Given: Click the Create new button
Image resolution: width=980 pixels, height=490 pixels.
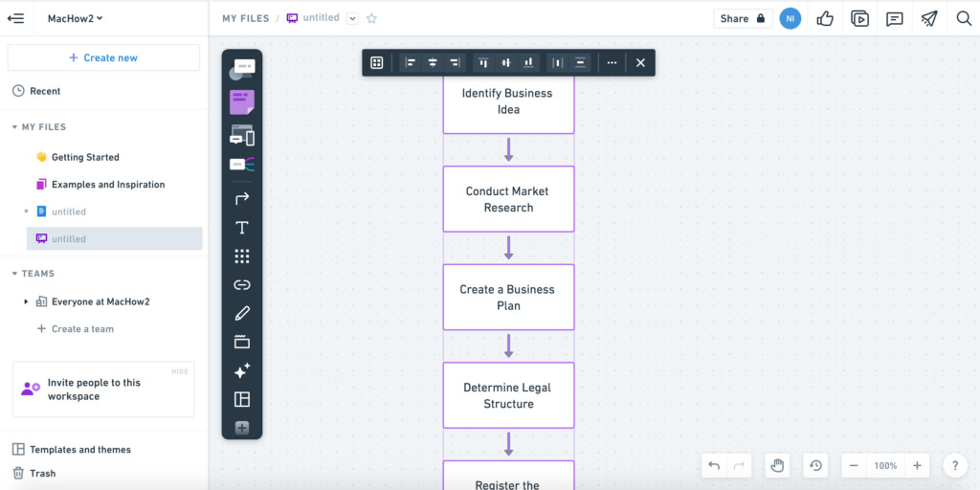Looking at the screenshot, I should [103, 57].
